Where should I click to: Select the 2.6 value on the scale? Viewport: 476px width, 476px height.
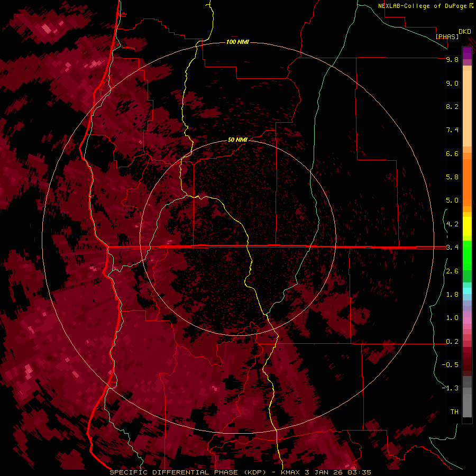point(452,271)
